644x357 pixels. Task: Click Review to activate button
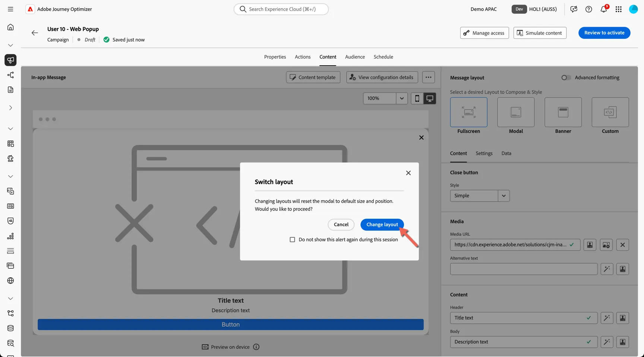604,33
